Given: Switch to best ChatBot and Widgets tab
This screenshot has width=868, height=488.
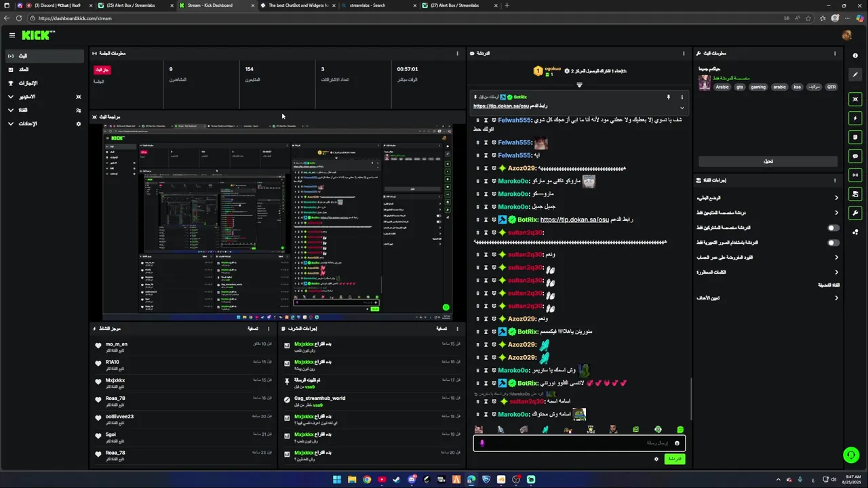Looking at the screenshot, I should click(x=297, y=5).
